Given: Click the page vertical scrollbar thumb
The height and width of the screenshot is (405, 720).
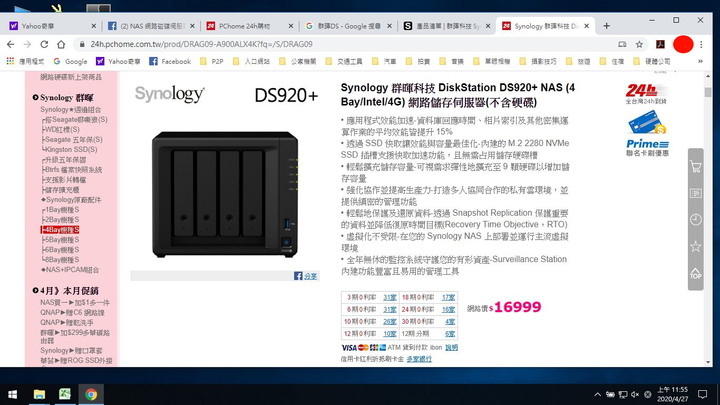Looking at the screenshot, I should pyautogui.click(x=708, y=92).
